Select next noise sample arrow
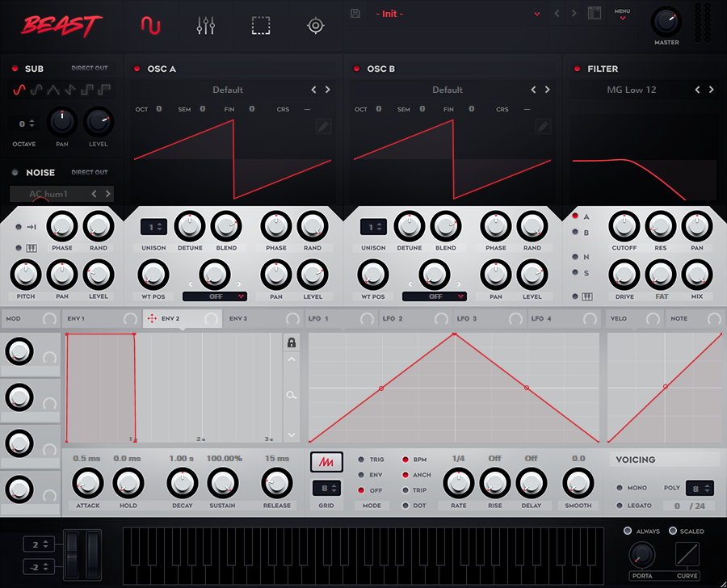 click(x=108, y=194)
